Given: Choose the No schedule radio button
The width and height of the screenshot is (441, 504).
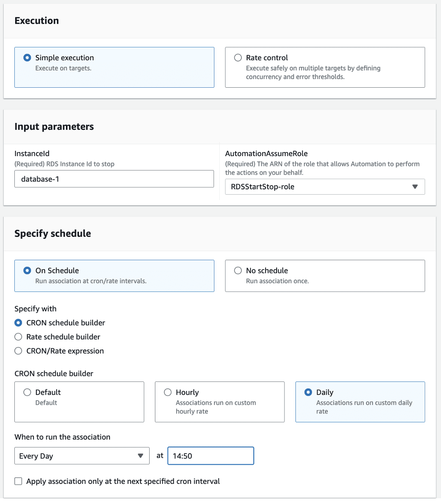Looking at the screenshot, I should 238,270.
